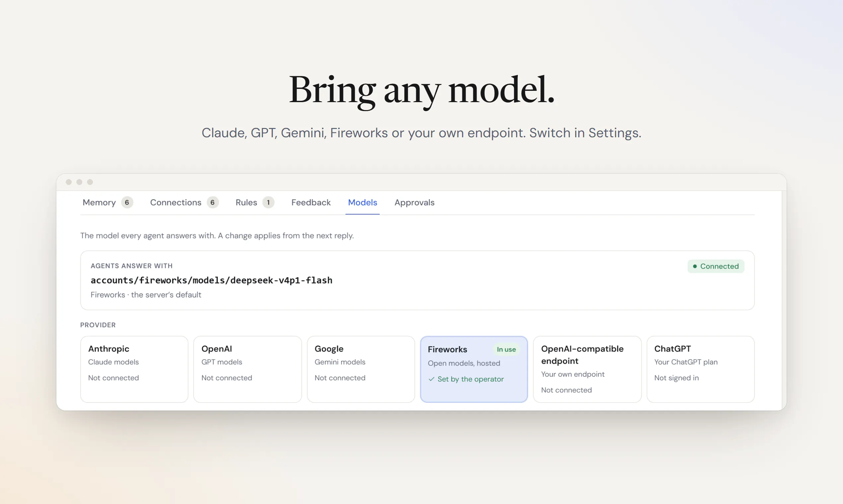The image size is (843, 504).
Task: Select the Models tab
Action: pyautogui.click(x=362, y=202)
